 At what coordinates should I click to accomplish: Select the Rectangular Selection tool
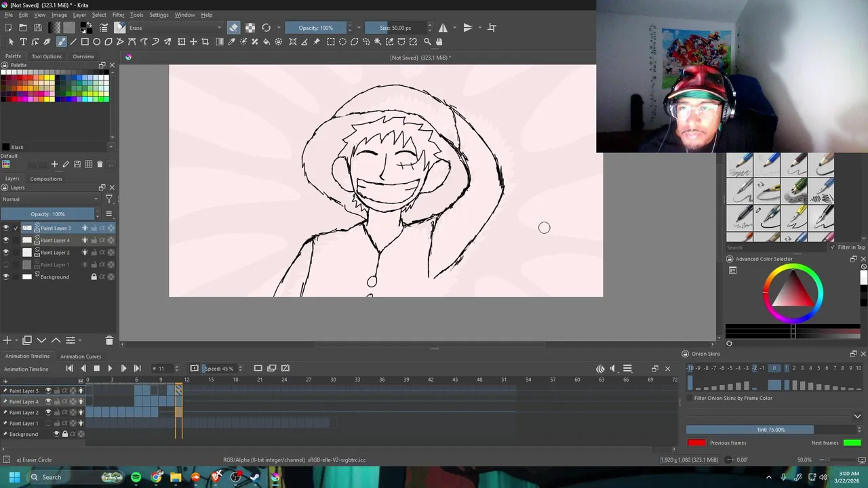331,42
